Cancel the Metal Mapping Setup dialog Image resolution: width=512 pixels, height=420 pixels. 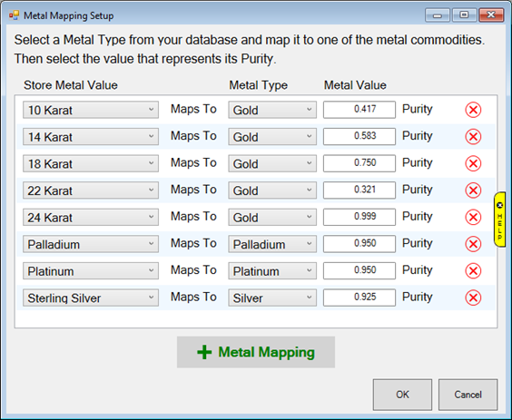468,395
